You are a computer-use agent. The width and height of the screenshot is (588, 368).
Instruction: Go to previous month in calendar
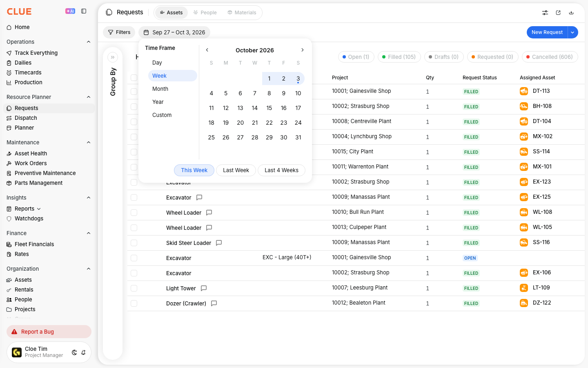207,50
